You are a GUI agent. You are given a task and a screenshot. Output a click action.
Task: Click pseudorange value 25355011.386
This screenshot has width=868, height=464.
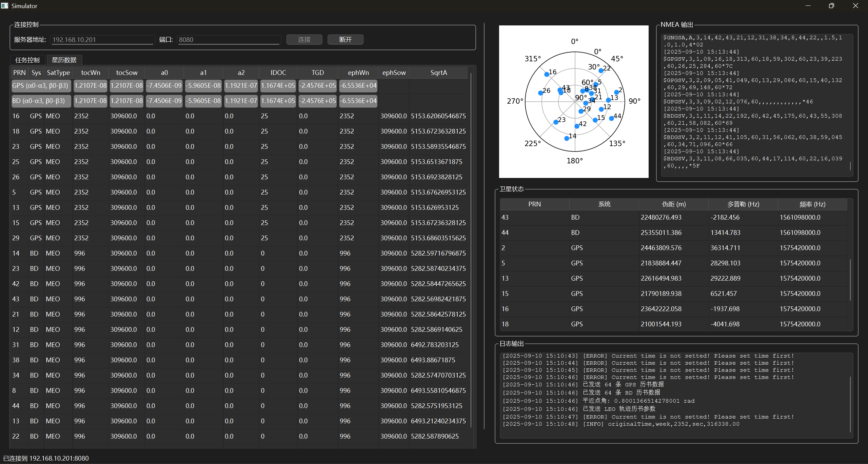[661, 233]
